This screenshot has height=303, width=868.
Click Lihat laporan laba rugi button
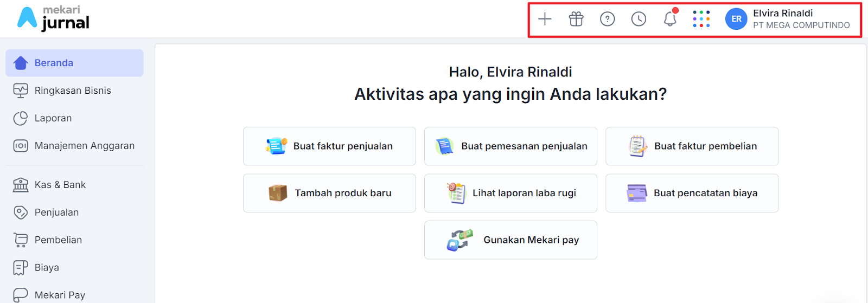510,193
